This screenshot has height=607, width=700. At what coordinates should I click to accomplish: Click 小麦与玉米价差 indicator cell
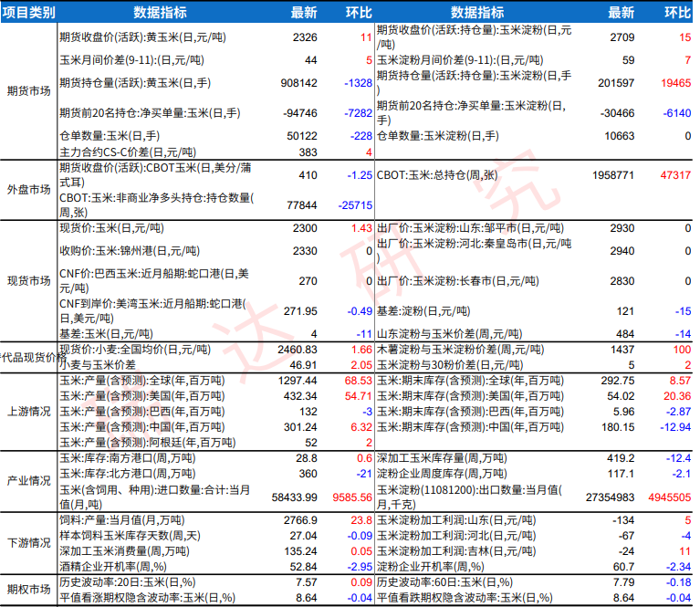98,365
